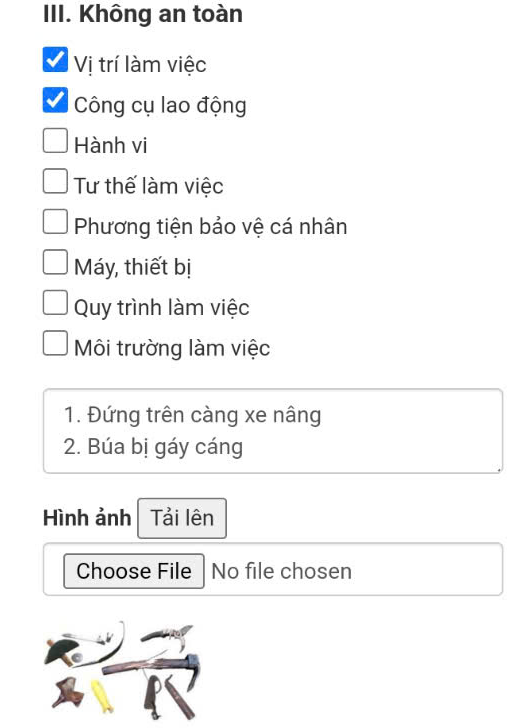Click the 'Phương tiện bảo vệ cá nhân' label text
This screenshot has height=728, width=527.
coord(211,227)
